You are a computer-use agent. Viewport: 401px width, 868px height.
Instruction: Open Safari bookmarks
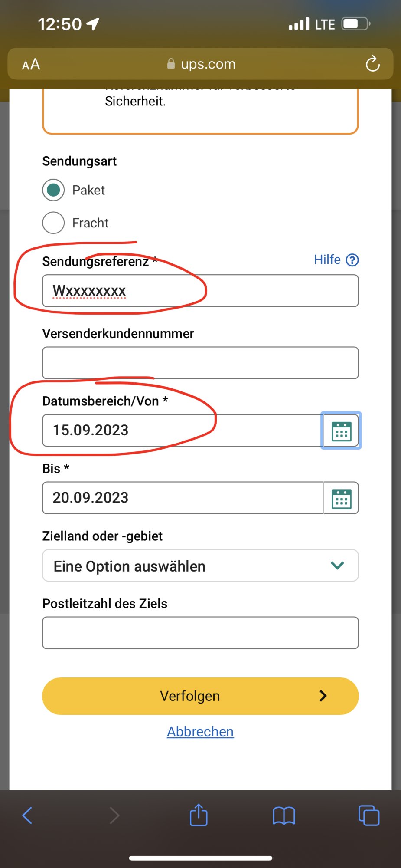coord(284,815)
